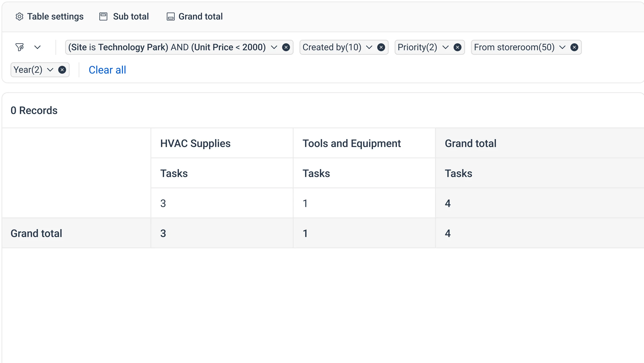The height and width of the screenshot is (363, 644).
Task: Click the Grand total toolbar icon
Action: pyautogui.click(x=171, y=17)
